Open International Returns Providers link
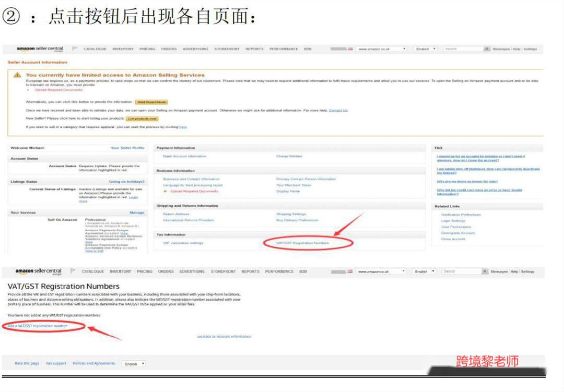Image resolution: width=564 pixels, height=392 pixels. click(189, 220)
